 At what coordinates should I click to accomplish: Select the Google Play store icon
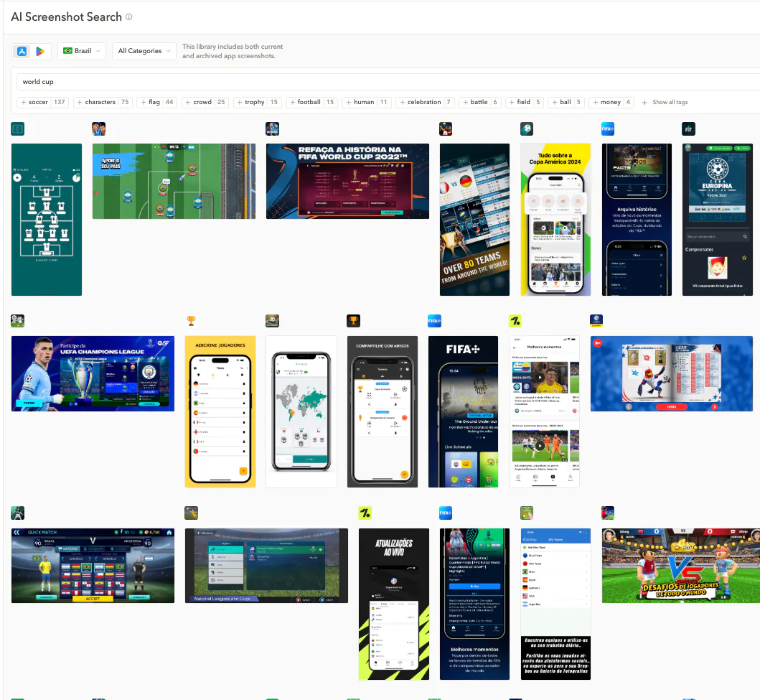point(40,51)
